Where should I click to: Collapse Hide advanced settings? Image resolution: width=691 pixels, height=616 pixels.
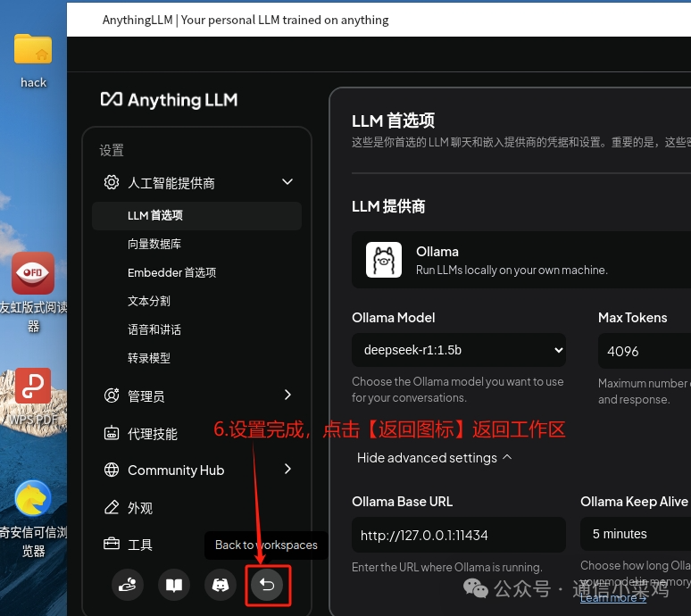(435, 458)
